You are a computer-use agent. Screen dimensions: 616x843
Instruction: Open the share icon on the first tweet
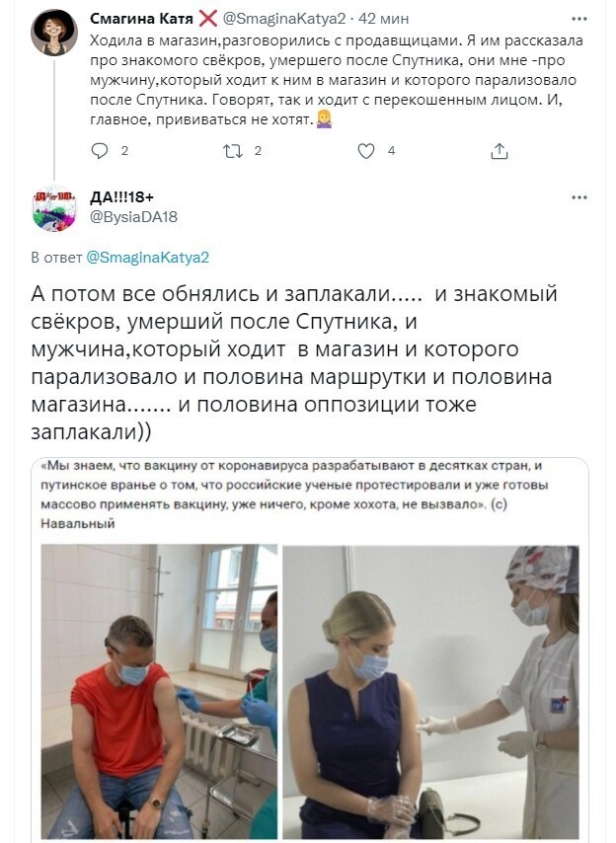tap(499, 151)
